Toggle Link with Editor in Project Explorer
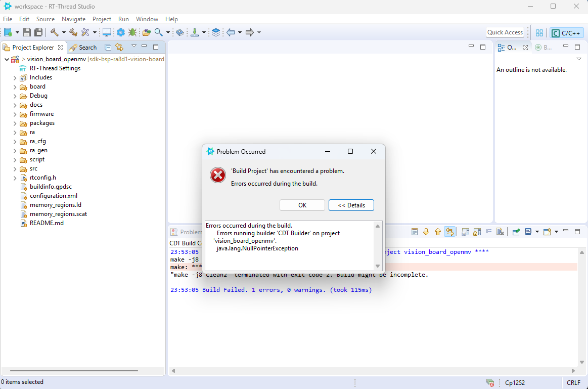The image size is (588, 389). [x=119, y=47]
